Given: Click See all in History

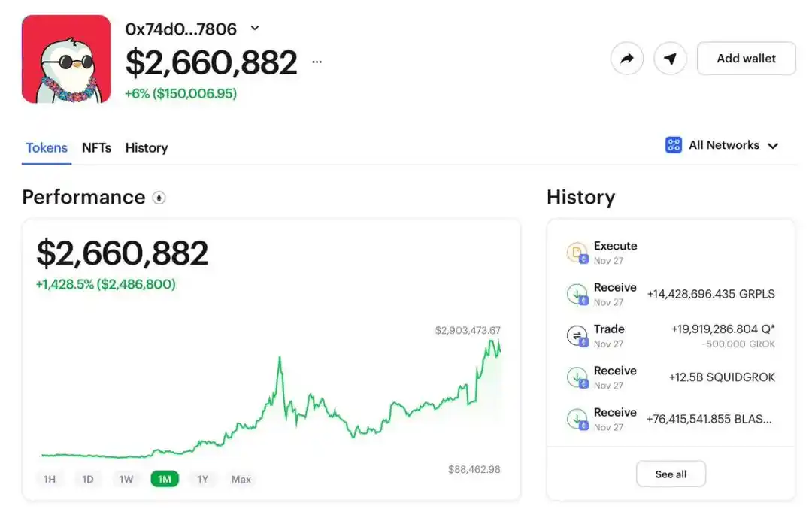Looking at the screenshot, I should coord(671,474).
